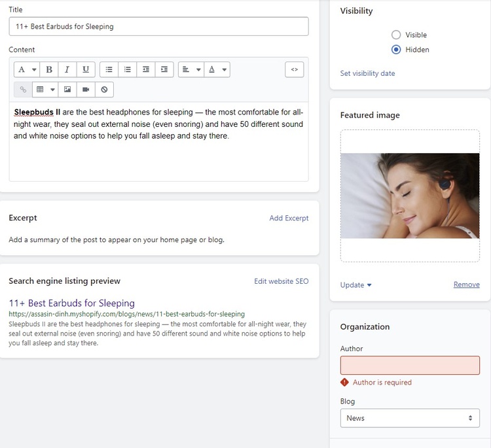Apply underline formatting
This screenshot has width=491, height=448.
[x=86, y=69]
